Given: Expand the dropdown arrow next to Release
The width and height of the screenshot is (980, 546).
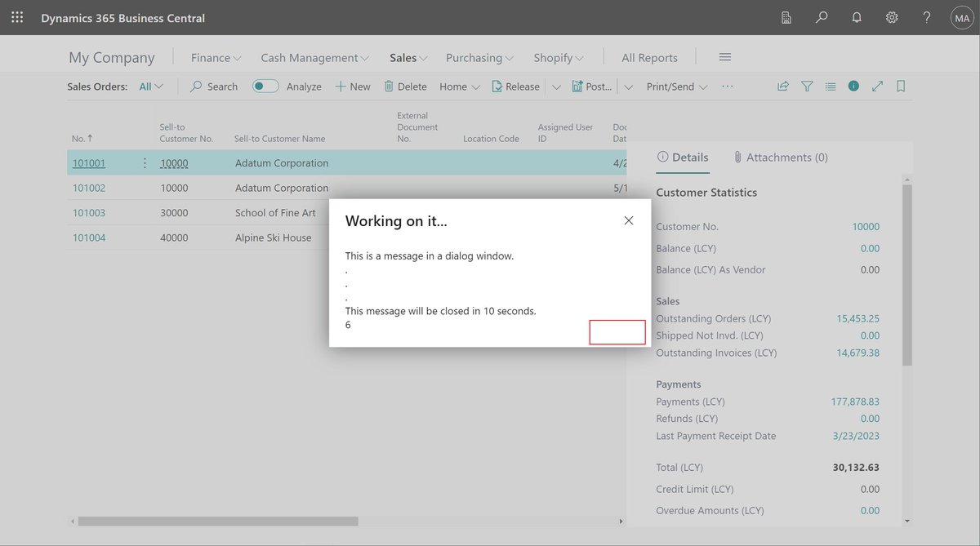Looking at the screenshot, I should pyautogui.click(x=556, y=87).
